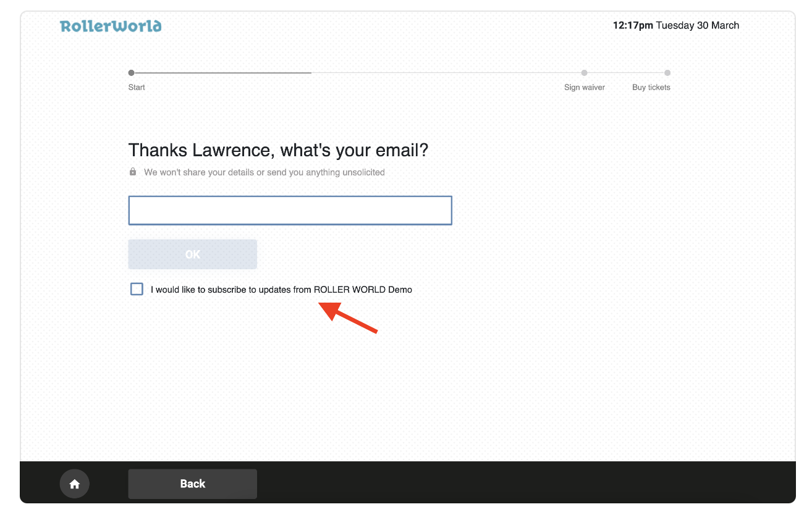This screenshot has width=812, height=520.
Task: Select the Buy tickets step dot
Action: point(667,73)
